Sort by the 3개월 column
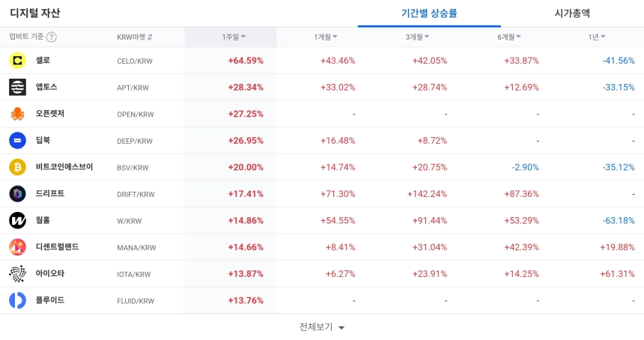 tap(417, 37)
